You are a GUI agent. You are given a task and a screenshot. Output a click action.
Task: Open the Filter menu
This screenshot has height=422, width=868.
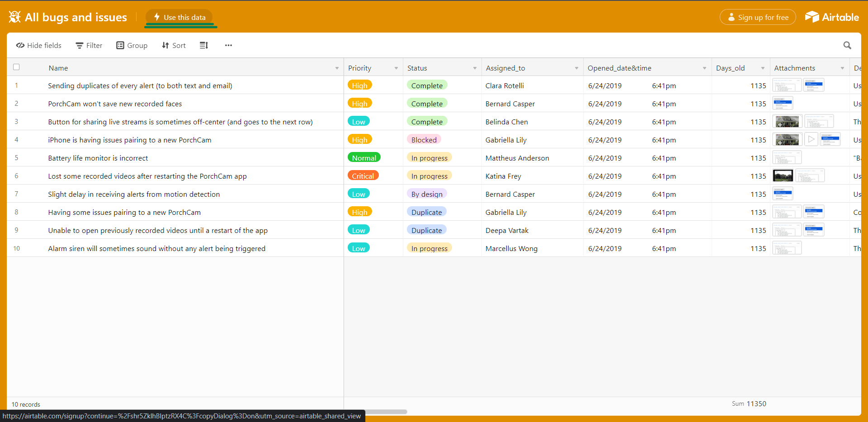tap(89, 45)
